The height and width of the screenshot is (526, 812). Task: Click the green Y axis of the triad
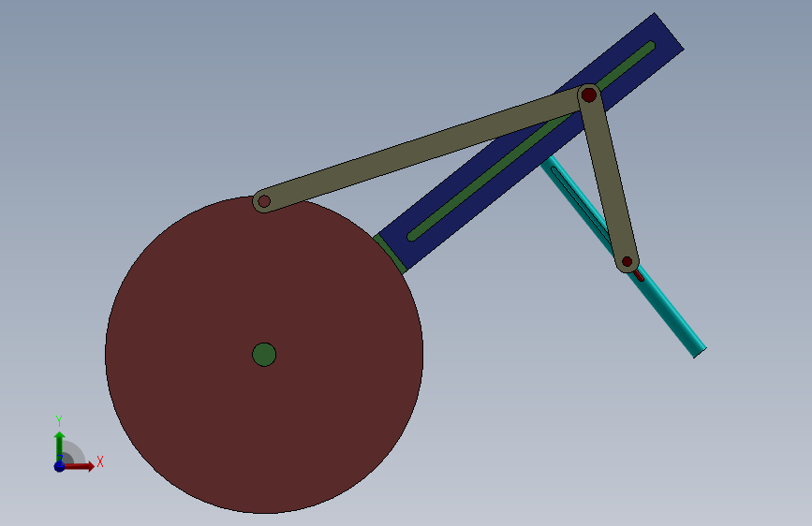pyautogui.click(x=59, y=446)
